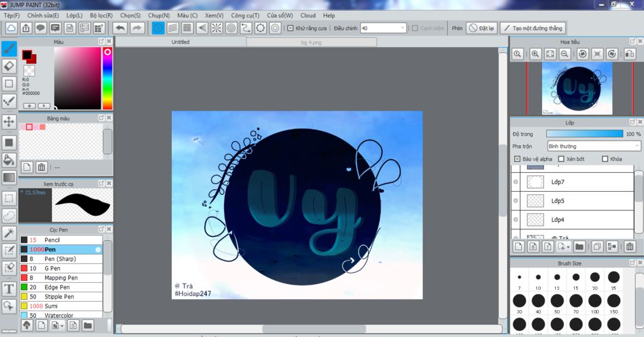The image size is (644, 337).
Task: Select the Text tool
Action: (x=9, y=289)
